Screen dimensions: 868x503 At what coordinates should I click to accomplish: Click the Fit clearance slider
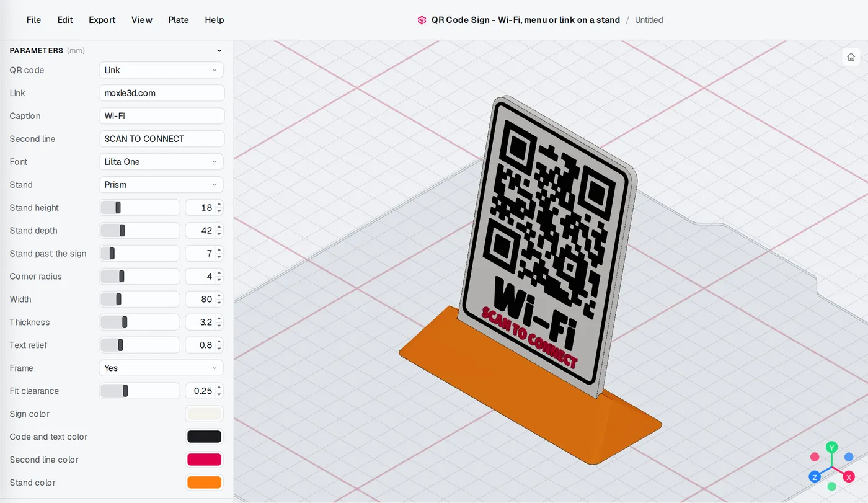(x=139, y=391)
